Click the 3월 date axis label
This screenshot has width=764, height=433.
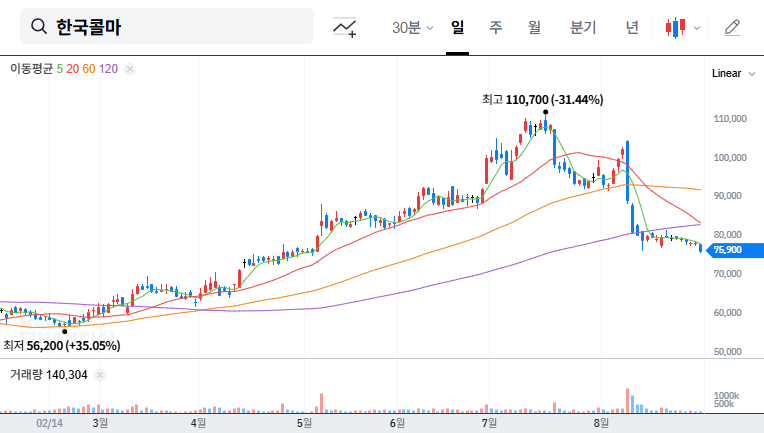(x=100, y=423)
